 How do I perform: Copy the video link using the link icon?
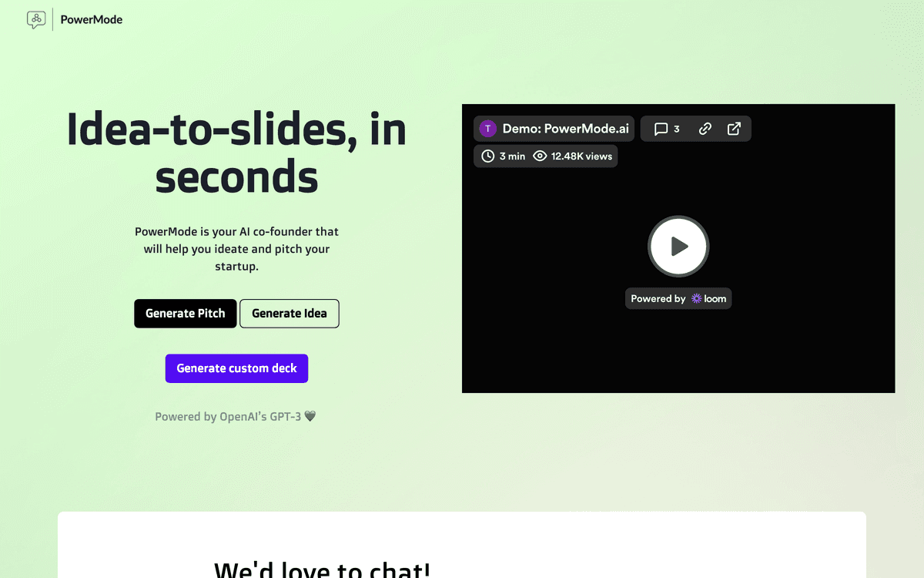pyautogui.click(x=705, y=129)
